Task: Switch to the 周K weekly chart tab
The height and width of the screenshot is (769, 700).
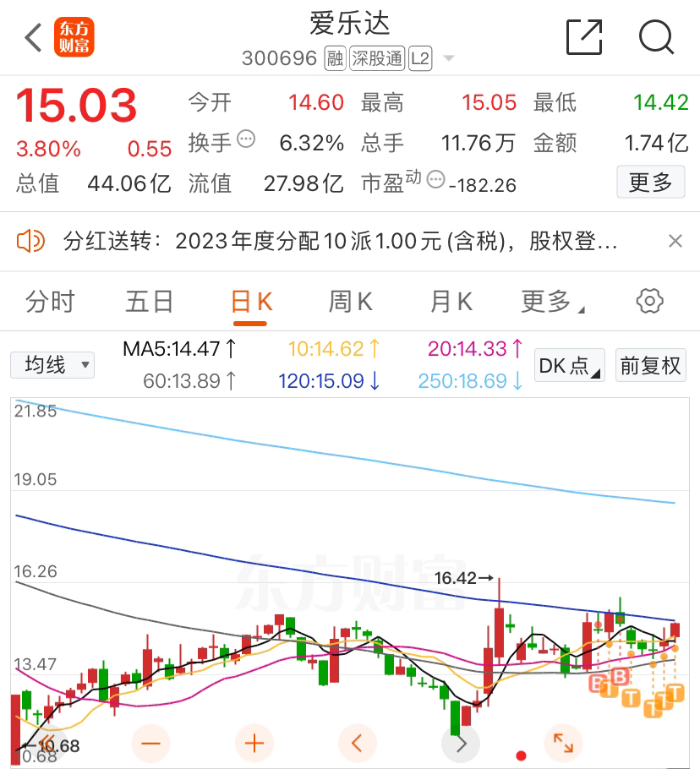Action: 349,301
